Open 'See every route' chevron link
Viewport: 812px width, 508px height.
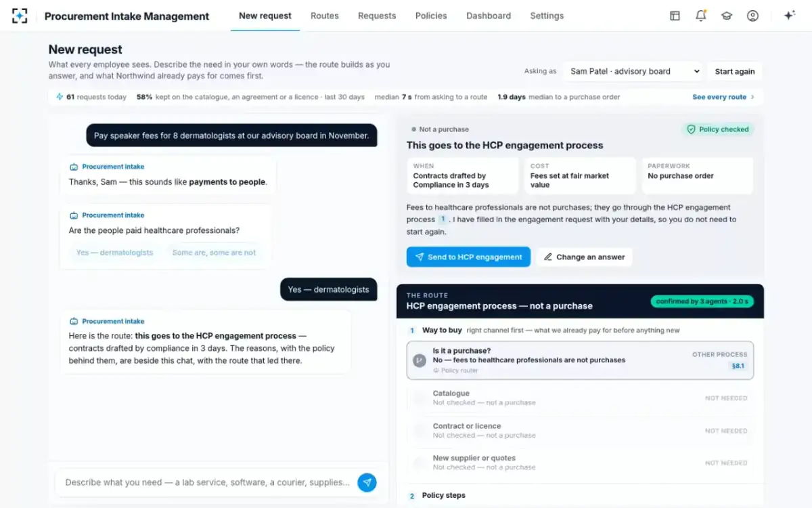click(x=723, y=97)
